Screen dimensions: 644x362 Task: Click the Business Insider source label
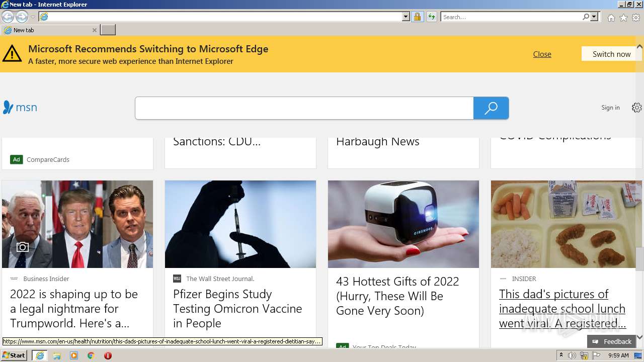point(46,279)
